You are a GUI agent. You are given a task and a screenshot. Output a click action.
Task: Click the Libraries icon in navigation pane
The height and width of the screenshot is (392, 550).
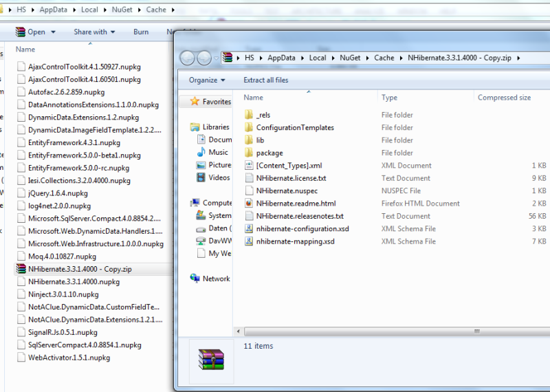point(195,127)
